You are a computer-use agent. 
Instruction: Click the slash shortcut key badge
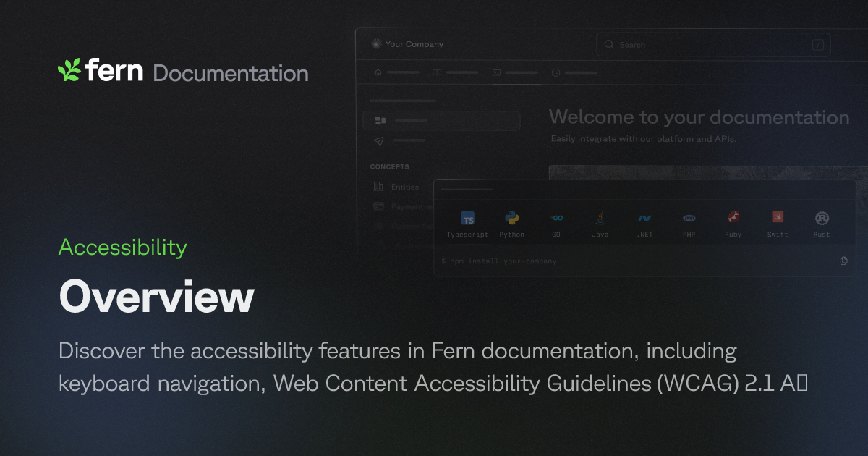click(x=818, y=45)
